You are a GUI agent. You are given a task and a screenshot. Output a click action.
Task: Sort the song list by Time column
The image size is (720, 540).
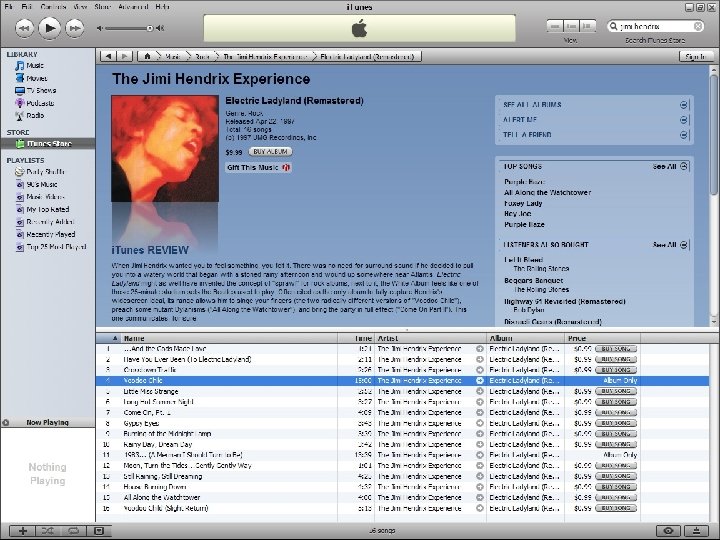pos(356,338)
